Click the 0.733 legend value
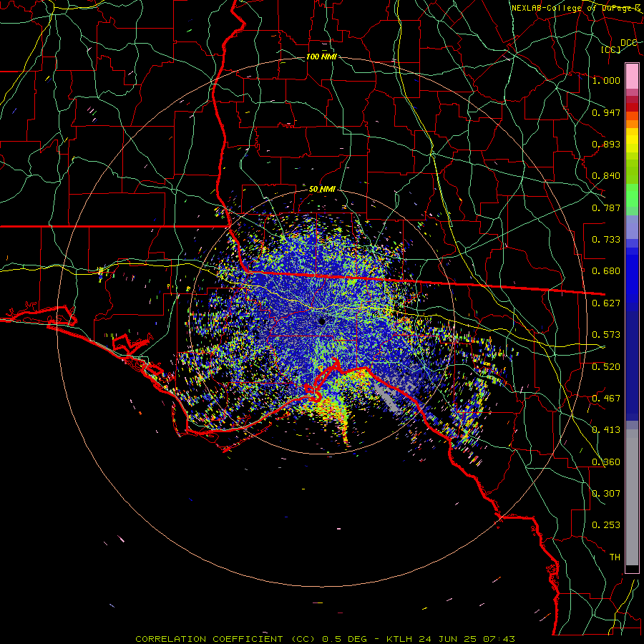Viewport: 644px width, 644px height. click(x=606, y=240)
